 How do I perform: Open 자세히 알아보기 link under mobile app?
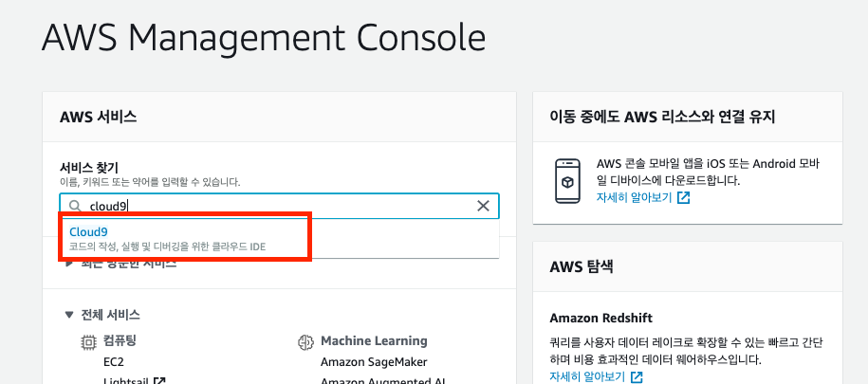coord(634,197)
